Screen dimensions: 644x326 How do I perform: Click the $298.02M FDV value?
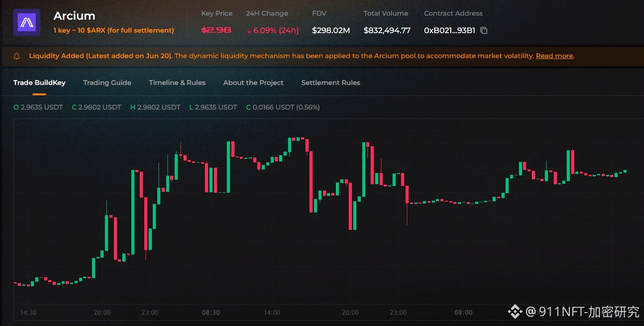(331, 31)
